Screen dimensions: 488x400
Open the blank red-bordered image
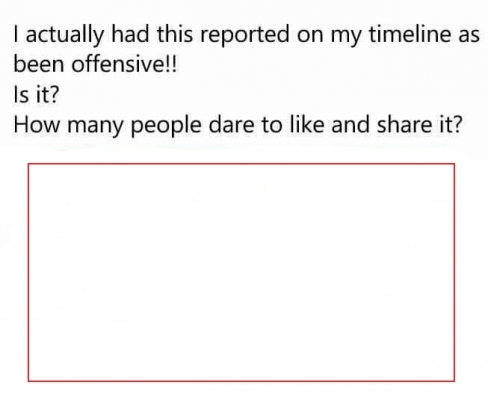tap(241, 272)
